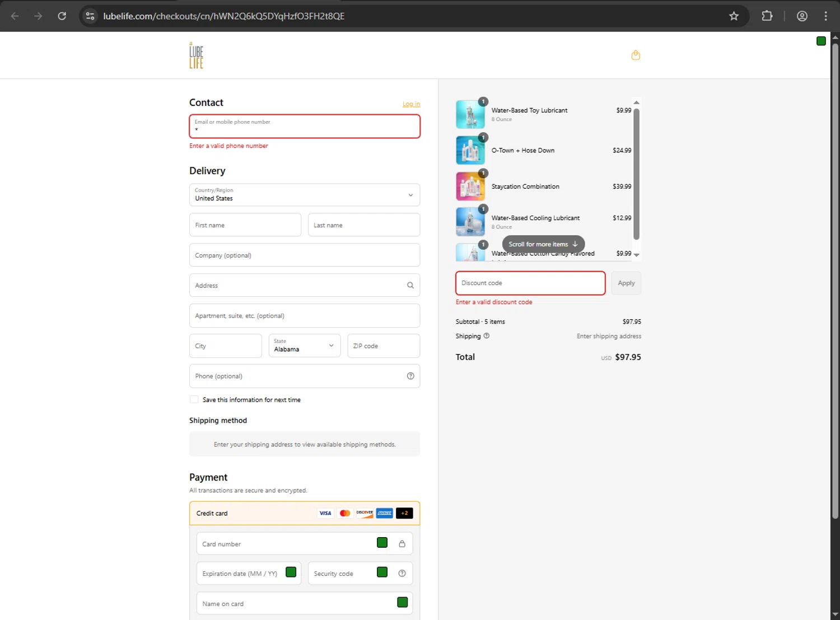The width and height of the screenshot is (840, 620).
Task: Tick Save this information for next time
Action: pyautogui.click(x=194, y=400)
